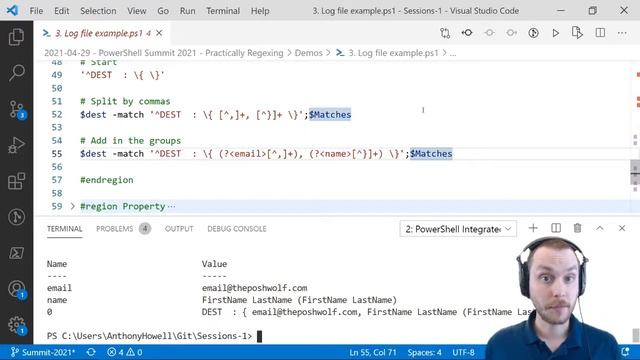Open the Run menu
This screenshot has width=640, height=360.
(187, 11)
